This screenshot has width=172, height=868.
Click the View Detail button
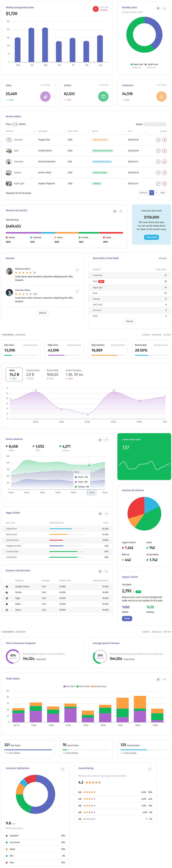(151, 237)
